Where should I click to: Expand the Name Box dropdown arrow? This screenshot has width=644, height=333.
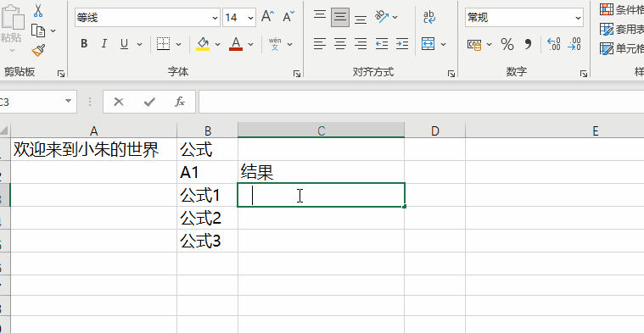coord(68,102)
